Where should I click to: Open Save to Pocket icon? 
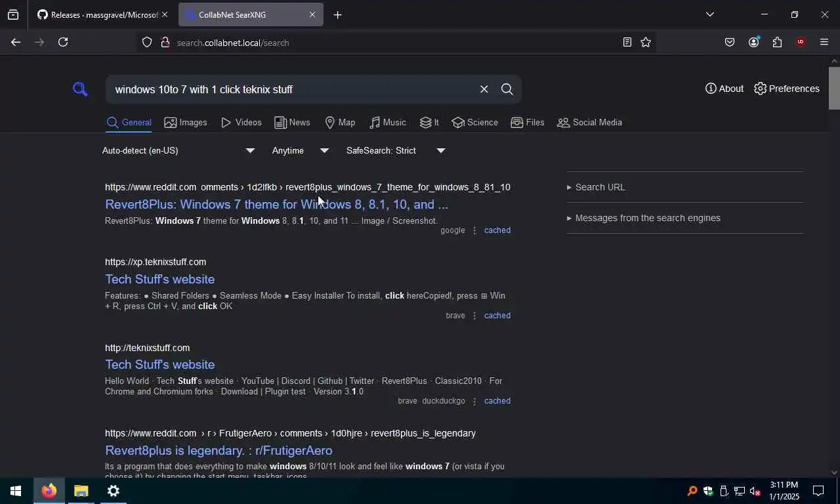coord(730,42)
